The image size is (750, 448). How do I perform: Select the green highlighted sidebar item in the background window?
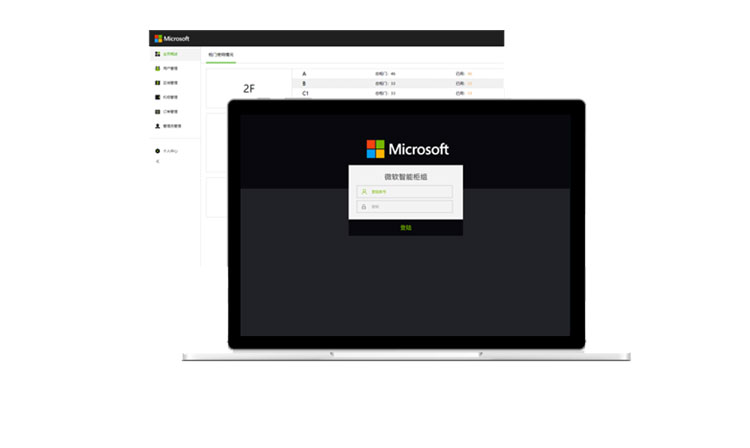(175, 54)
